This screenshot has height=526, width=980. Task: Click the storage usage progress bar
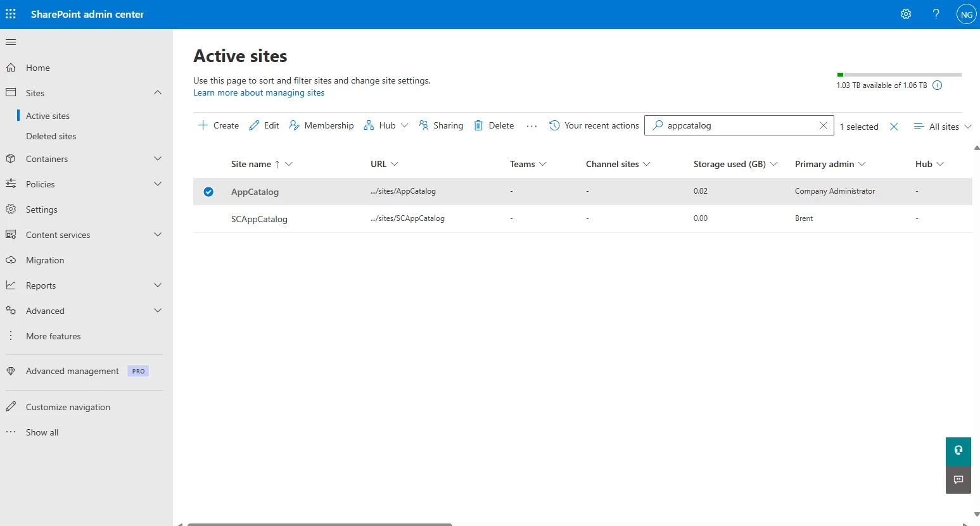tap(899, 74)
